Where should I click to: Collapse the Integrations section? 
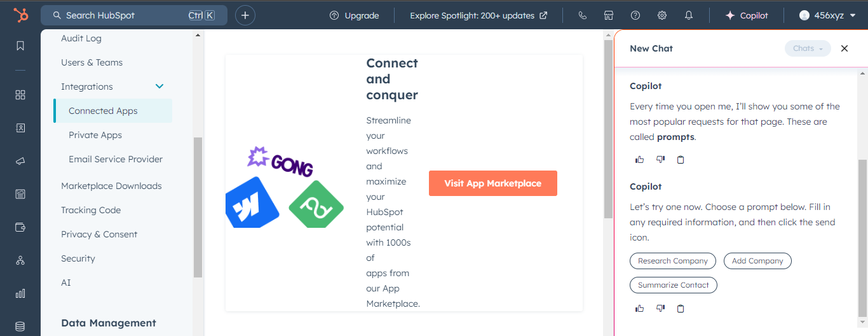159,87
